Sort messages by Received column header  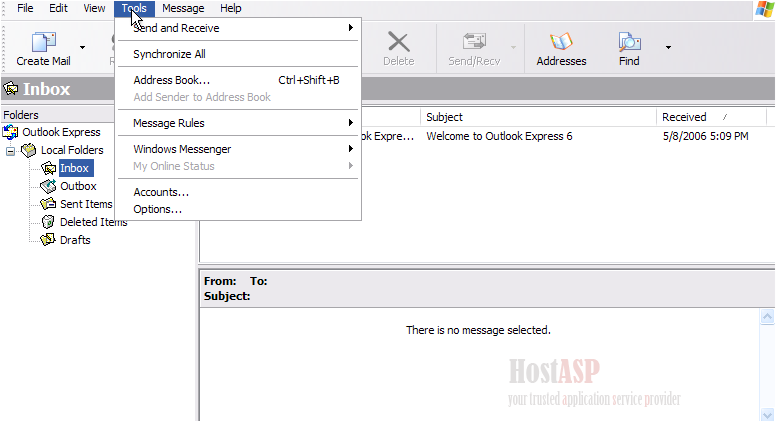[711, 117]
